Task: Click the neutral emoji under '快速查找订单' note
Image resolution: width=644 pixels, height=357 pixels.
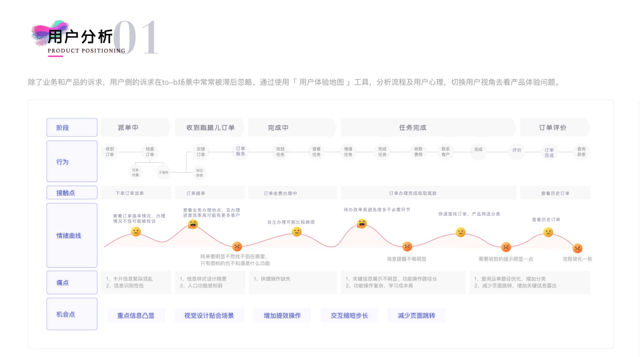Action: pos(461,232)
